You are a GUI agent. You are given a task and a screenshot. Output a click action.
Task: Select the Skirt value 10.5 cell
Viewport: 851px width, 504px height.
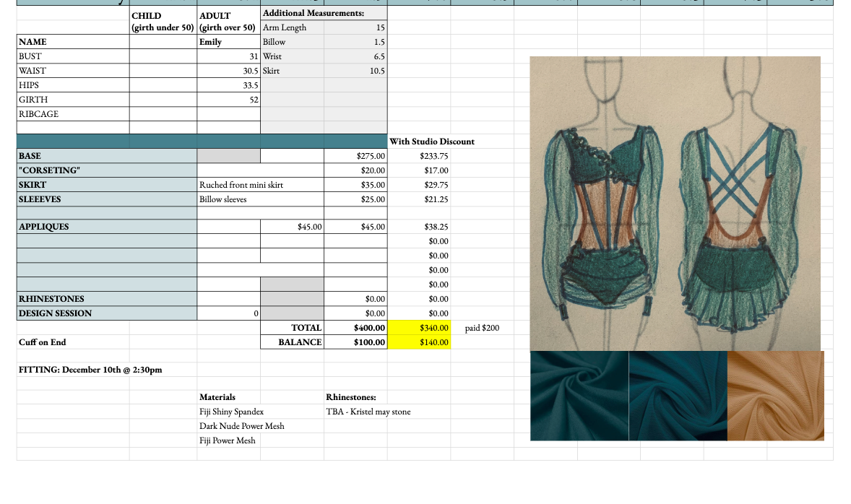click(x=355, y=71)
